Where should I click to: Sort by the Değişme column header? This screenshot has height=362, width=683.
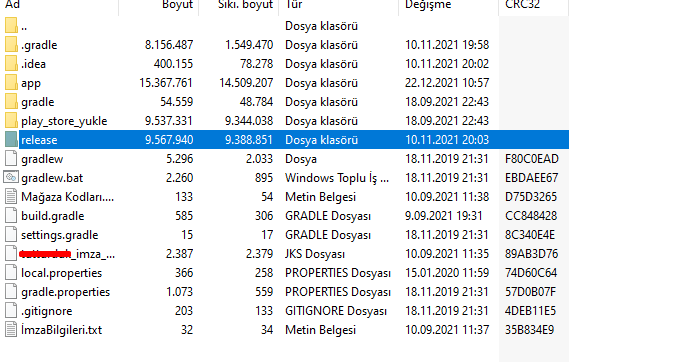pyautogui.click(x=428, y=5)
